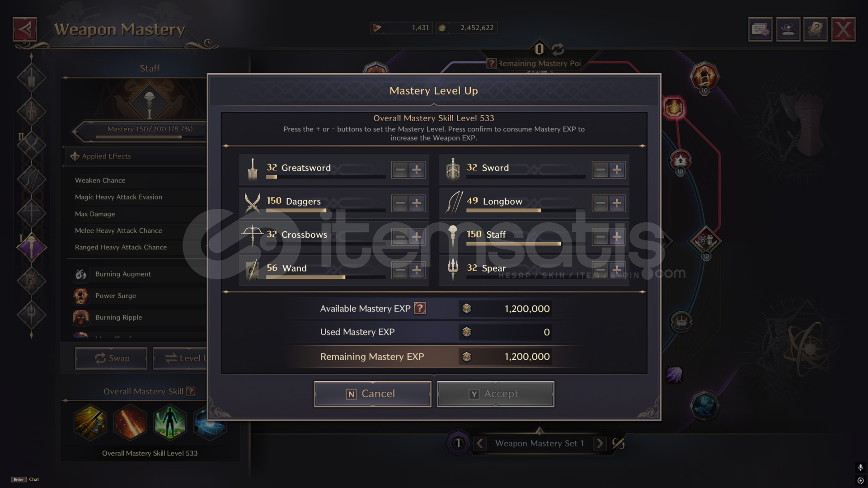868x488 pixels.
Task: Increase Greatsword mastery level with plus
Action: coord(417,170)
